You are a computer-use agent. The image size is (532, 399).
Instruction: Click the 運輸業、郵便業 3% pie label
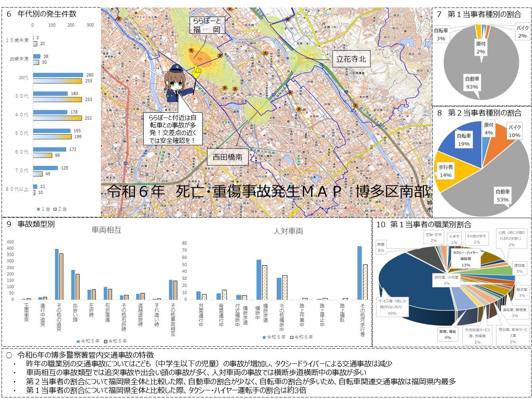[x=515, y=312]
